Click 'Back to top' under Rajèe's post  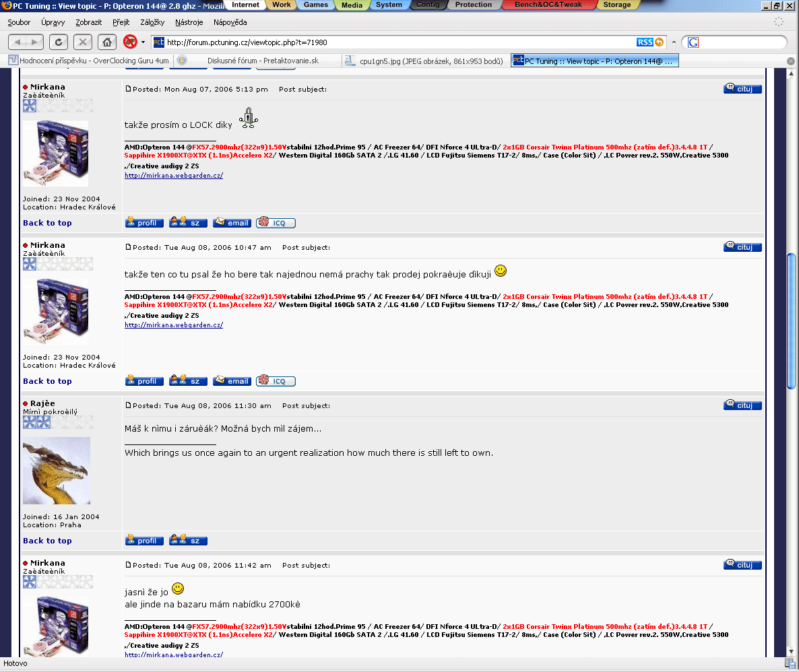click(47, 541)
